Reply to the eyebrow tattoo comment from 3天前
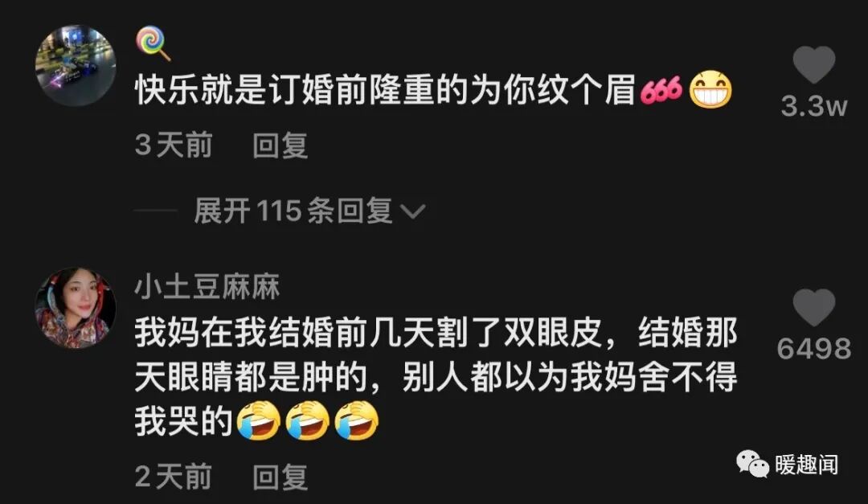This screenshot has height=504, width=868. 280,145
